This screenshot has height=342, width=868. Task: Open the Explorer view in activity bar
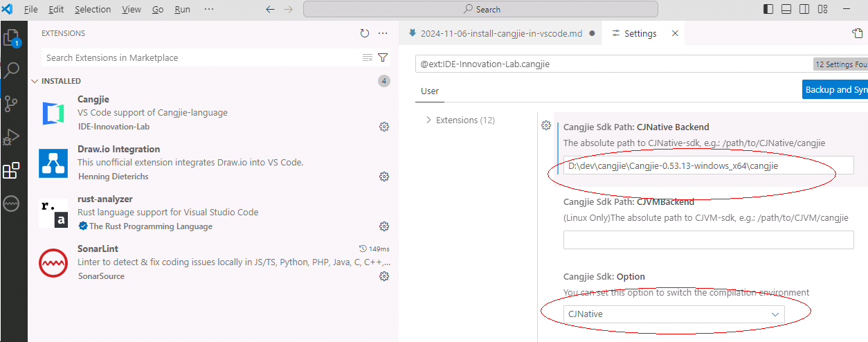point(12,37)
